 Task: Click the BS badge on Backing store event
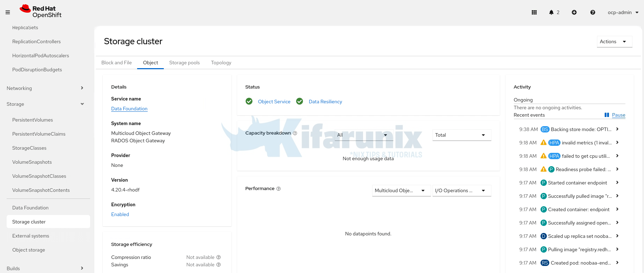pos(545,129)
